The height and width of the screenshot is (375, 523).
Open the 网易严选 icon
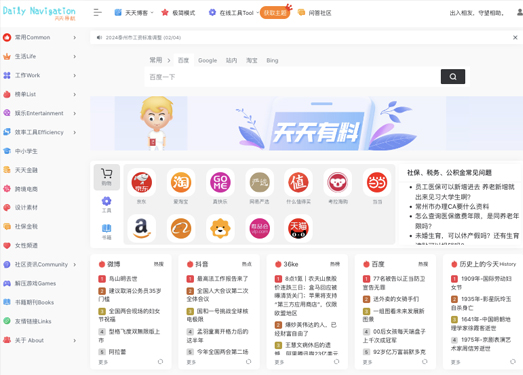point(259,182)
